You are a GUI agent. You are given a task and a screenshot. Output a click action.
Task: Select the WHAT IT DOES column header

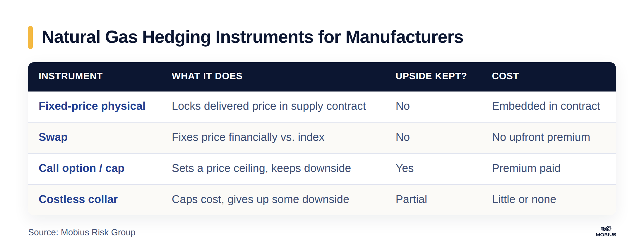coord(207,76)
